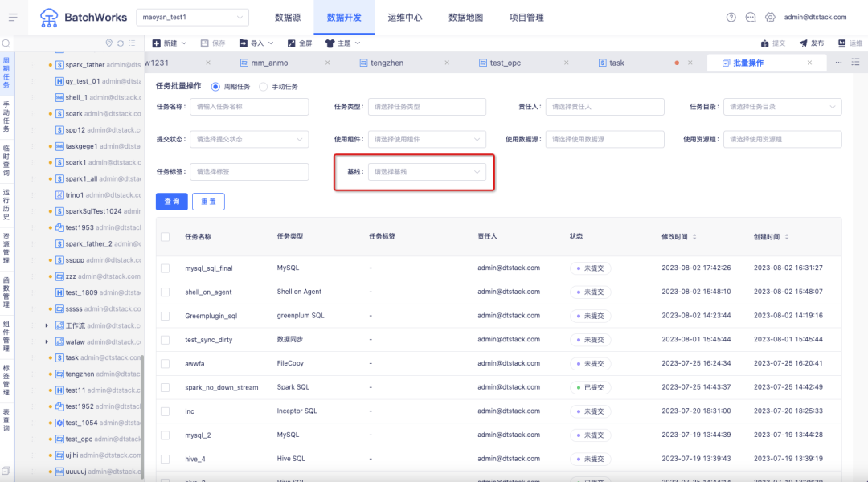Viewport: 868px width, 482px height.
Task: Click the 查询 search button
Action: point(171,202)
